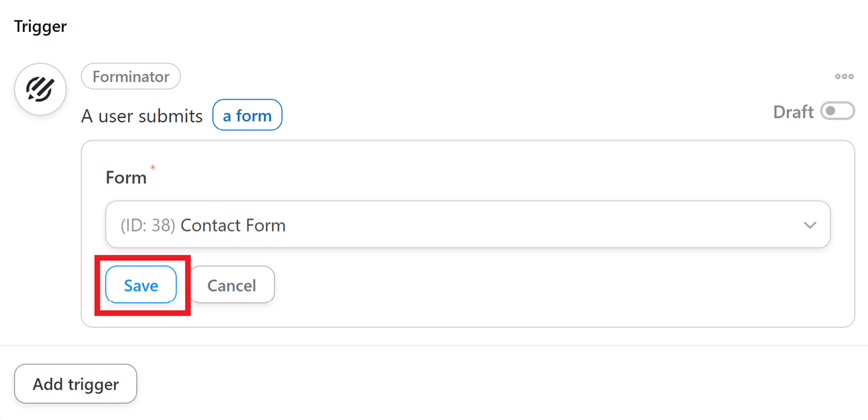Click the red required asterisk by Form

coord(153,168)
